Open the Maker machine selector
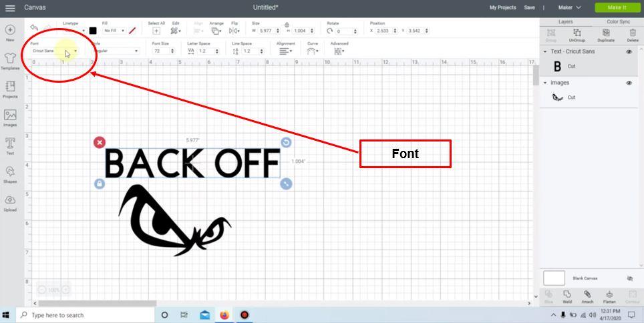Screen dimensions: 644x323 570,8
